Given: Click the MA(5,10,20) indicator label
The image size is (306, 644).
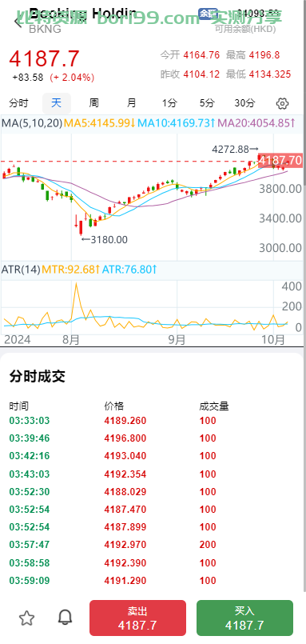Looking at the screenshot, I should tap(32, 123).
